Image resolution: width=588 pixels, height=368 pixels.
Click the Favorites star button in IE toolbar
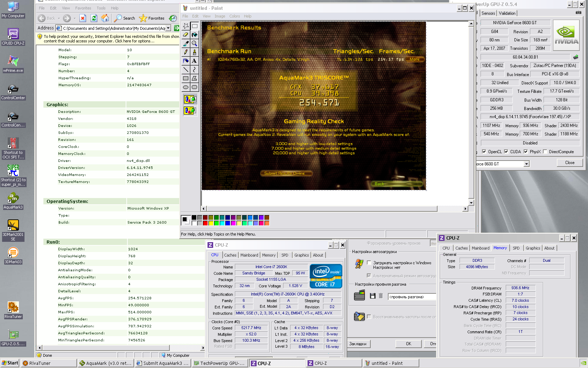point(152,18)
